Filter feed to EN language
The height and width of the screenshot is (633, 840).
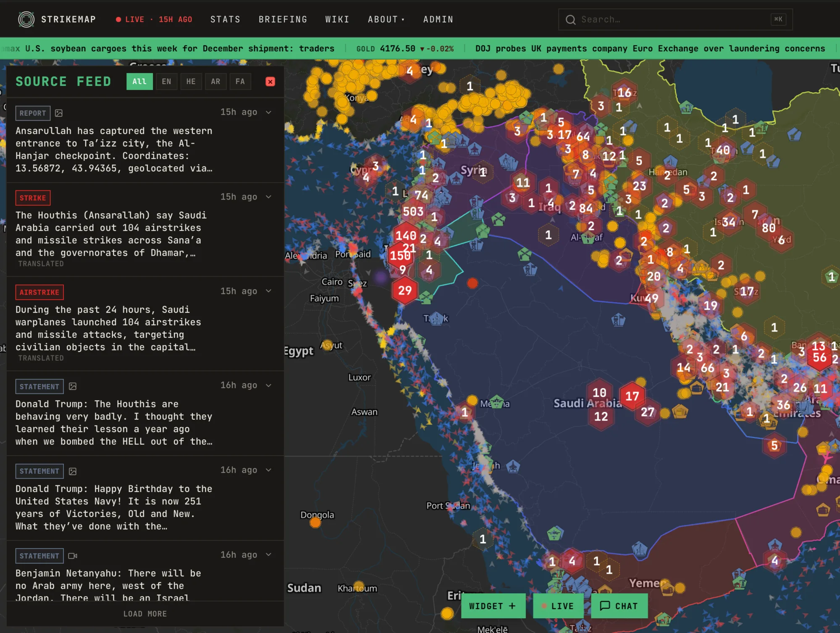(166, 82)
